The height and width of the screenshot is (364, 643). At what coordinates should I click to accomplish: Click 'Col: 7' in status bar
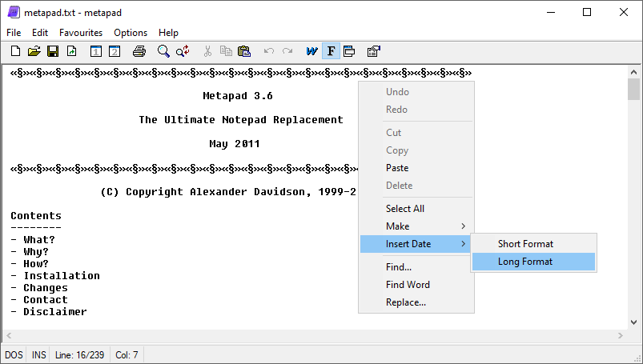(127, 355)
